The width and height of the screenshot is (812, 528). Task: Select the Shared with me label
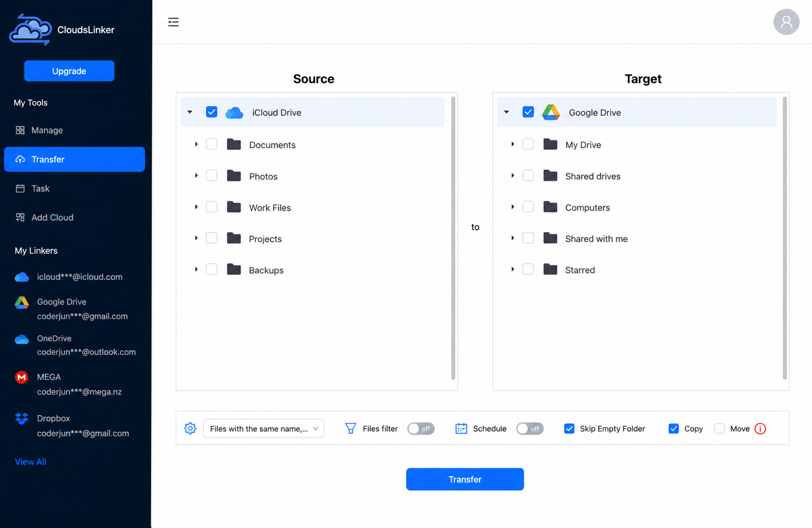596,238
